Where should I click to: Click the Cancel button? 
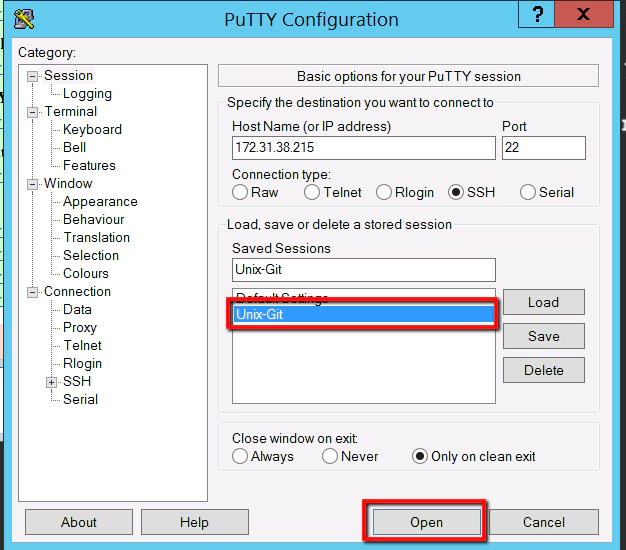click(544, 522)
